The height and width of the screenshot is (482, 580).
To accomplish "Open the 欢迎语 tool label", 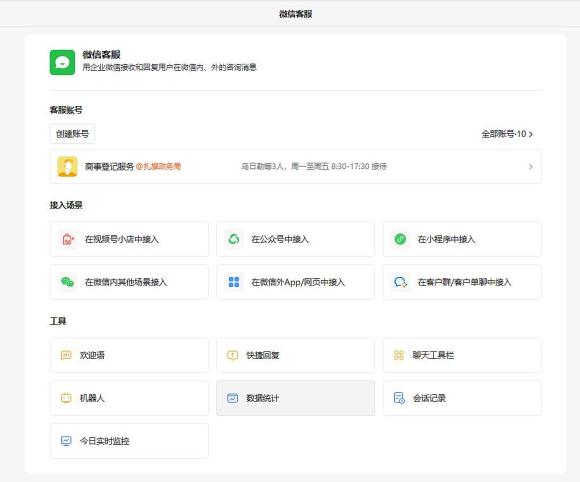I will (x=92, y=355).
